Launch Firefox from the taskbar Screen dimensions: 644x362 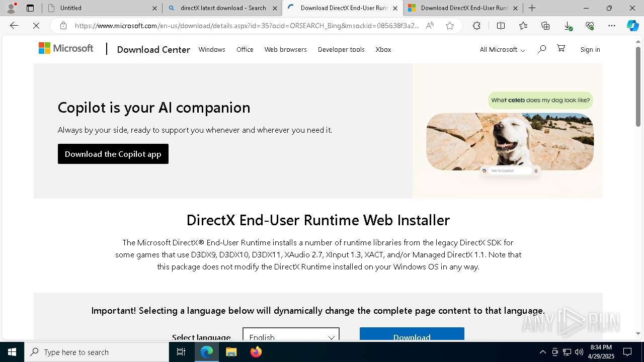click(x=256, y=352)
